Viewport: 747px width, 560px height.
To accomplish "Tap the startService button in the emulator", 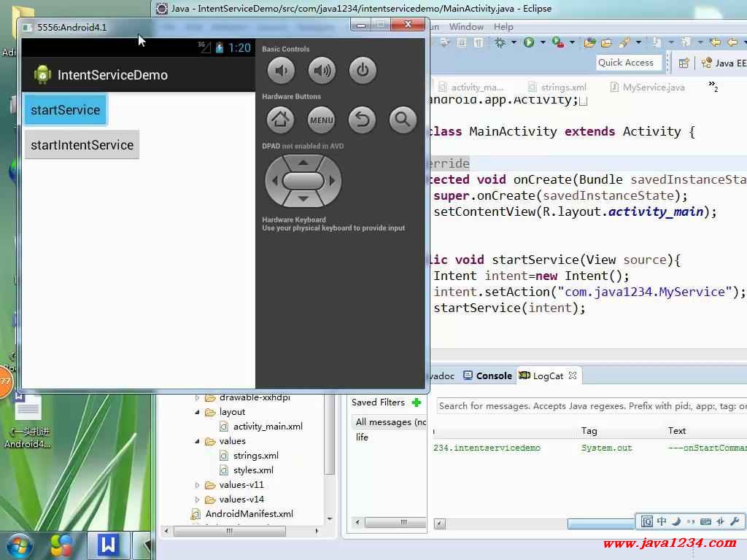I will coord(66,110).
